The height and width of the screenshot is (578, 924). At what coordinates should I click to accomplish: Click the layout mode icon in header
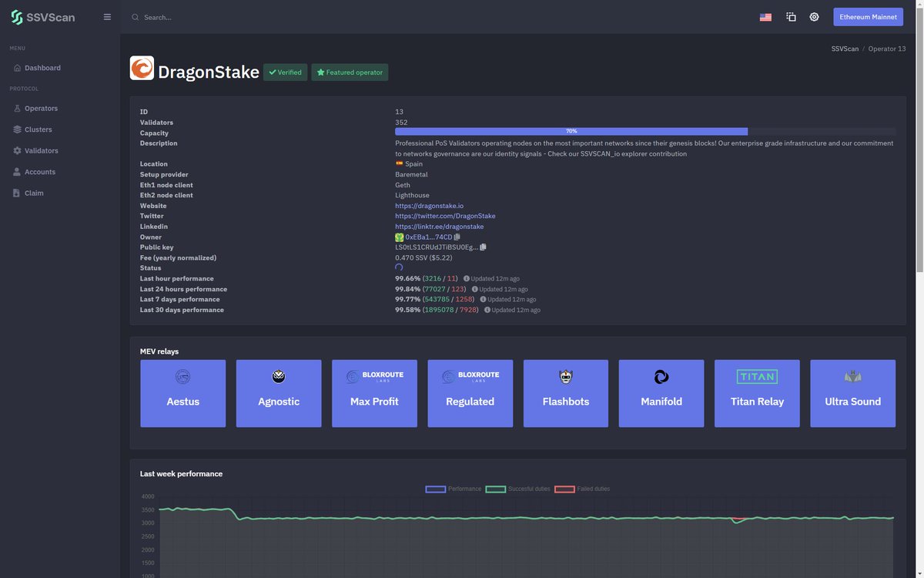click(x=791, y=17)
